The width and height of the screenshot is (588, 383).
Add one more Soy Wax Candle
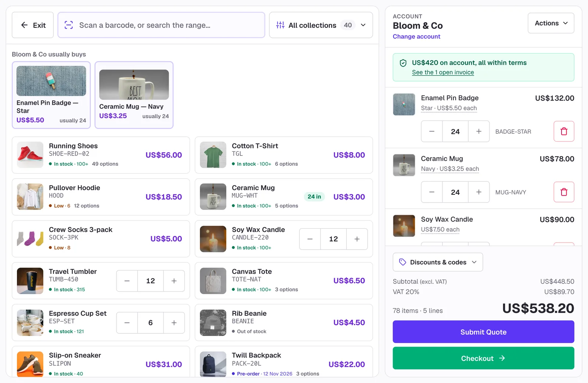357,239
